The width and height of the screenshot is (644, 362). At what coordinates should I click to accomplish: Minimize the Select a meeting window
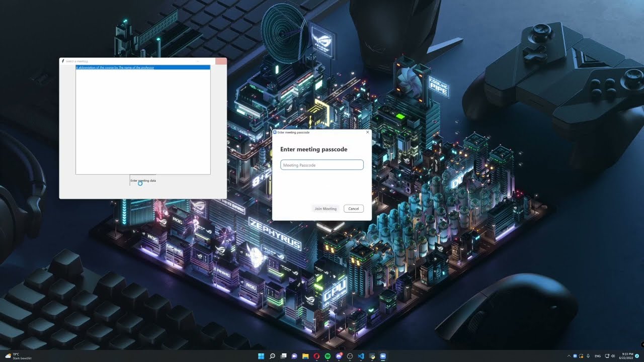click(198, 61)
